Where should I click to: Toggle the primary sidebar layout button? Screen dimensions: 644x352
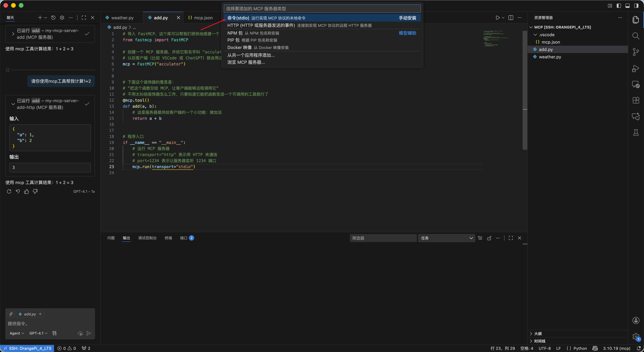click(619, 6)
